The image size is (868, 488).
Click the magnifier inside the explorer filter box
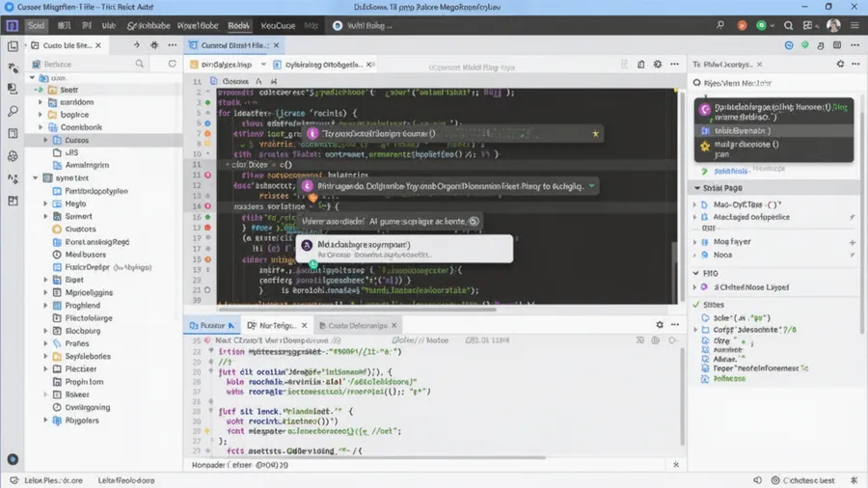point(140,65)
